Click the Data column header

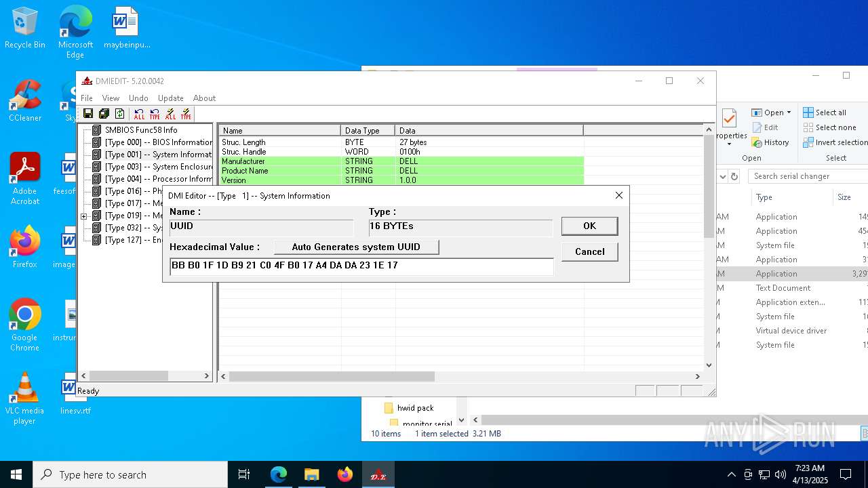click(489, 130)
